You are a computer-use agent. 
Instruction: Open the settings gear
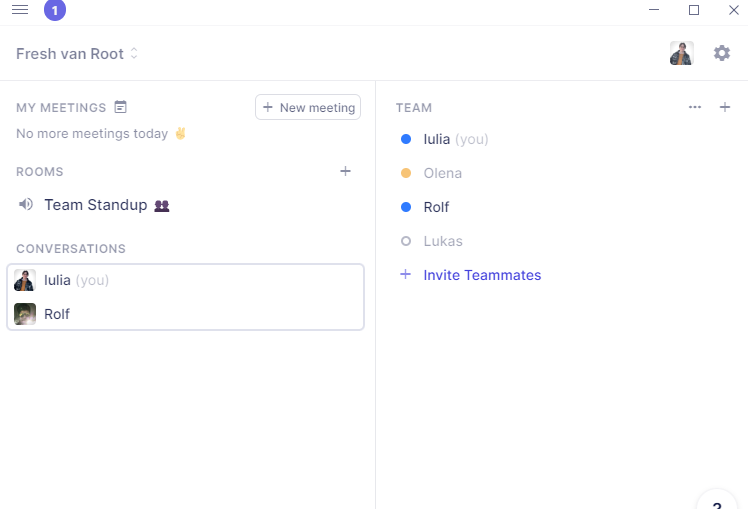click(x=722, y=53)
